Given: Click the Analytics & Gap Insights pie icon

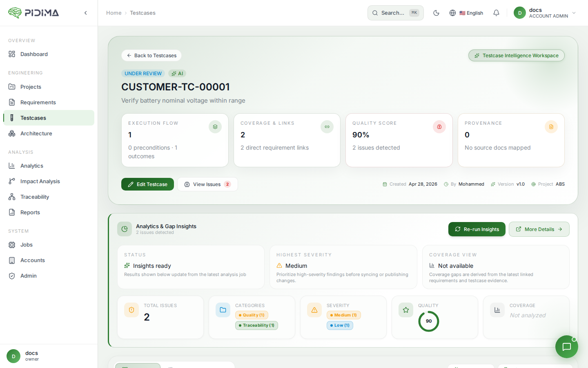Looking at the screenshot, I should 125,229.
